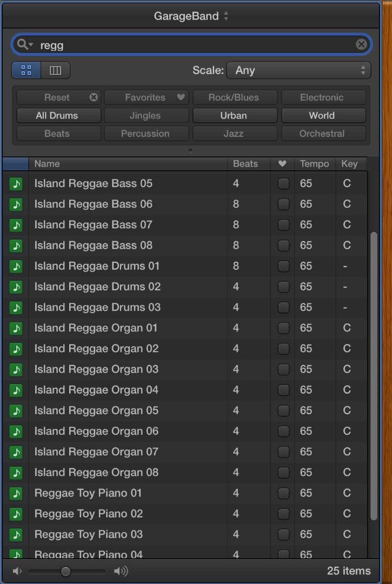Click green loop icon for Island Reggae Bass 05
Screen dimensions: 392x584
click(x=16, y=184)
